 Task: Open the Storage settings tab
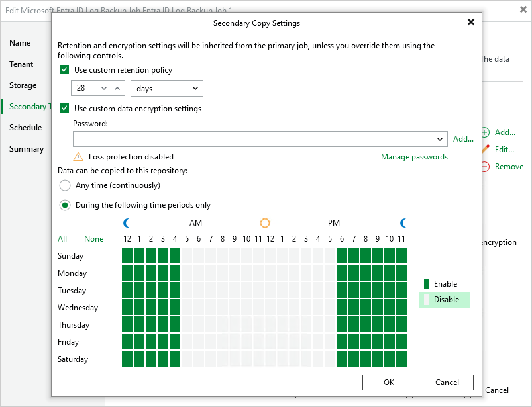point(23,85)
